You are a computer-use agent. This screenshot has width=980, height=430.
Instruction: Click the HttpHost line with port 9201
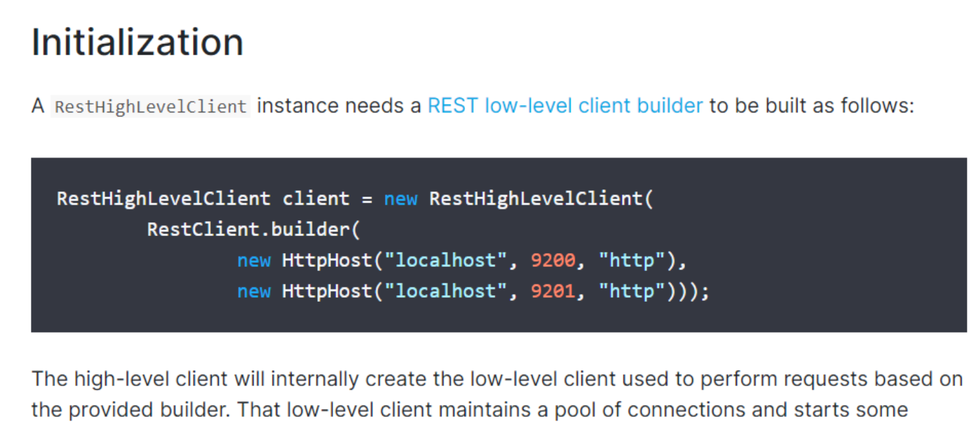(474, 291)
